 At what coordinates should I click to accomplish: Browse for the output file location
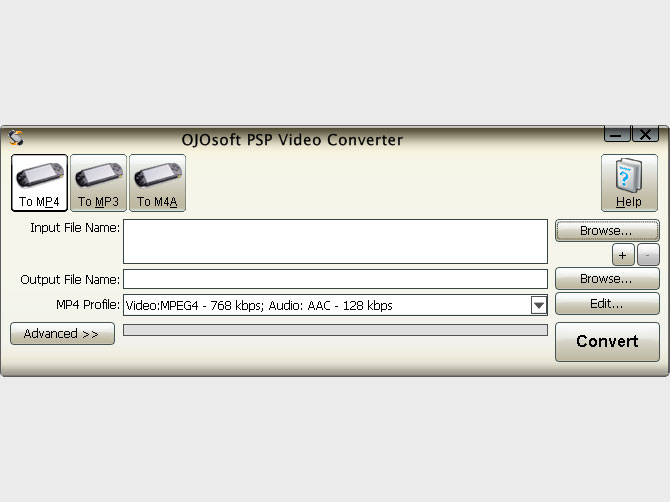(x=606, y=279)
